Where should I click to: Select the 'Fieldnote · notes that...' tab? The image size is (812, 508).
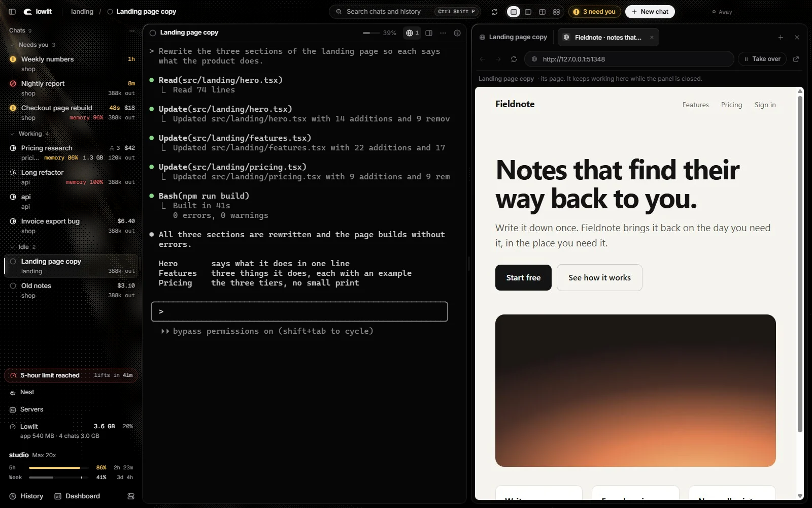tap(608, 37)
